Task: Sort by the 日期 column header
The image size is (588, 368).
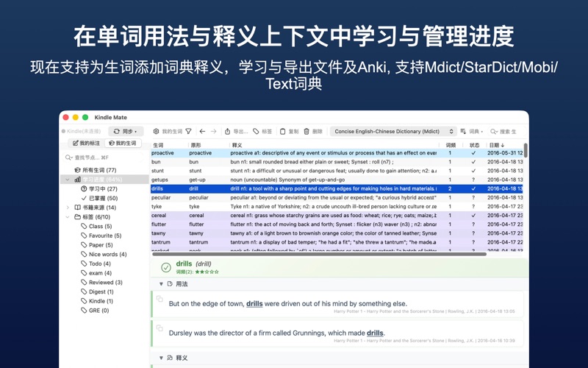Action: click(504, 145)
